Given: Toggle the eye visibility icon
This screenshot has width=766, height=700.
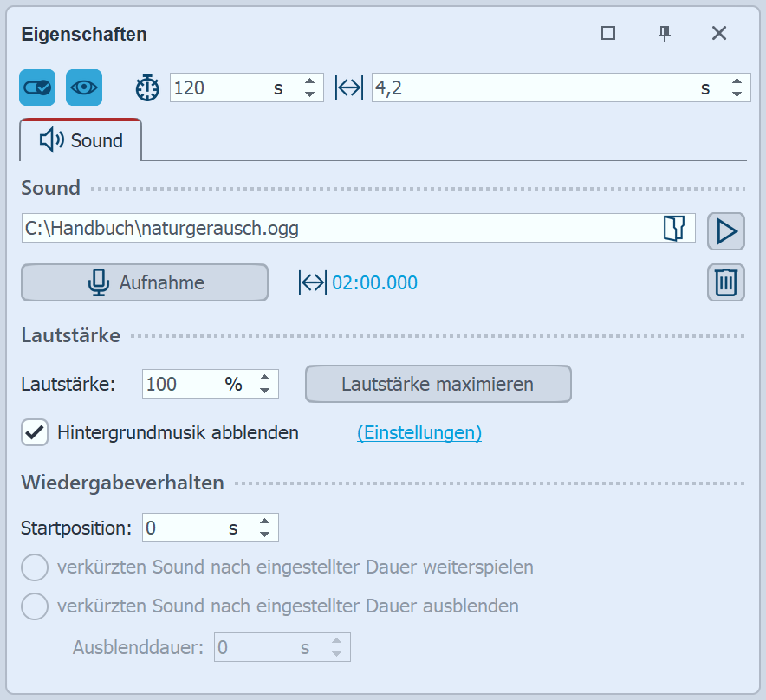Looking at the screenshot, I should point(84,87).
